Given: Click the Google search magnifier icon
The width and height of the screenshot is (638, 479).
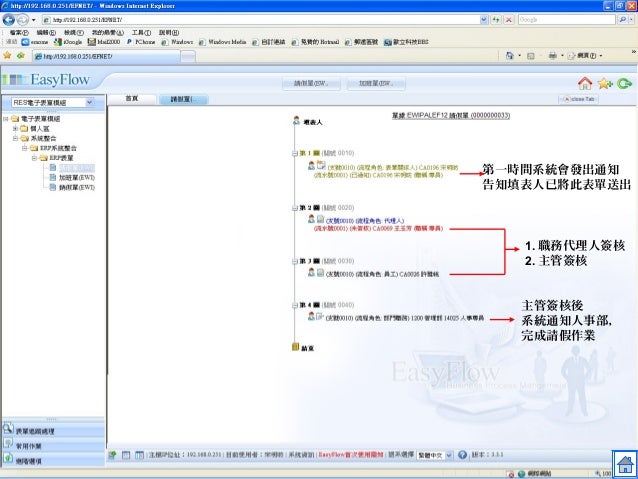Looking at the screenshot, I should click(x=622, y=20).
